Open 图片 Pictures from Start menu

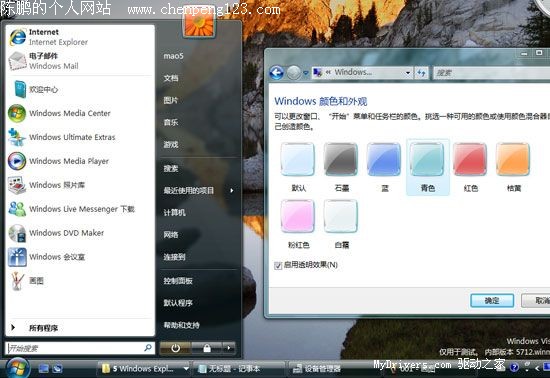[171, 100]
